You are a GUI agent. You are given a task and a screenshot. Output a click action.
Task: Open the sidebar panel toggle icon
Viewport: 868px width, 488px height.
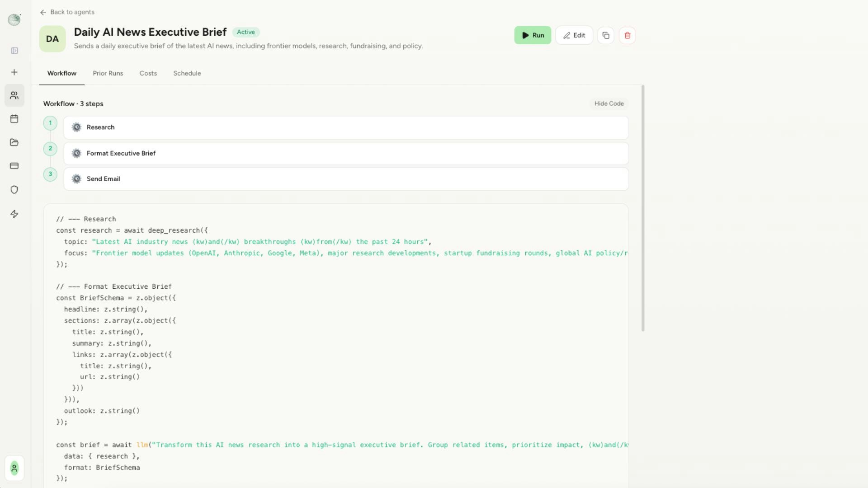tap(14, 51)
